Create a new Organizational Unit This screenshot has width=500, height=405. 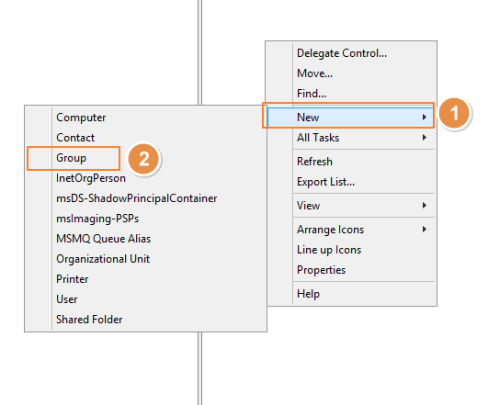pos(103,259)
